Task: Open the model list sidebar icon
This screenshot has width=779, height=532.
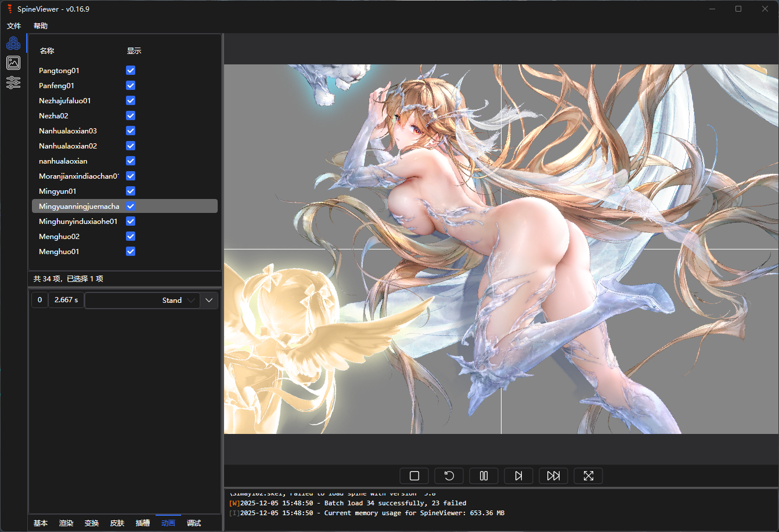Action: (13, 43)
